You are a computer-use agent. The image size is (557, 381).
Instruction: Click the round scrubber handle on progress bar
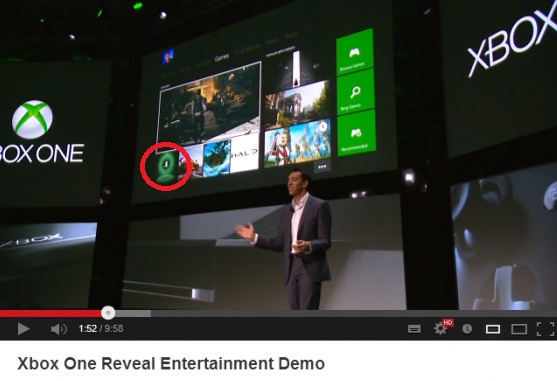pyautogui.click(x=108, y=313)
